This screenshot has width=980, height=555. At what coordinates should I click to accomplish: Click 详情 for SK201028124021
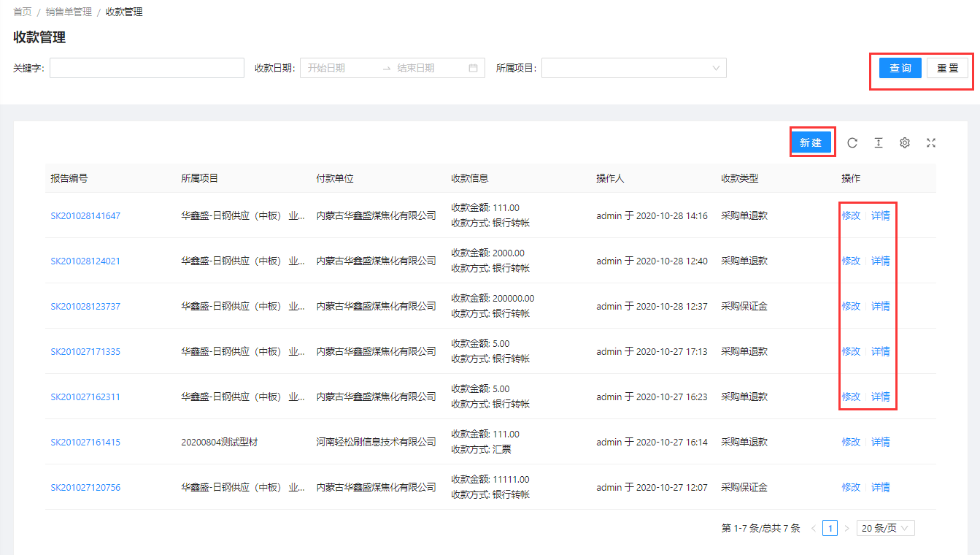pyautogui.click(x=881, y=261)
